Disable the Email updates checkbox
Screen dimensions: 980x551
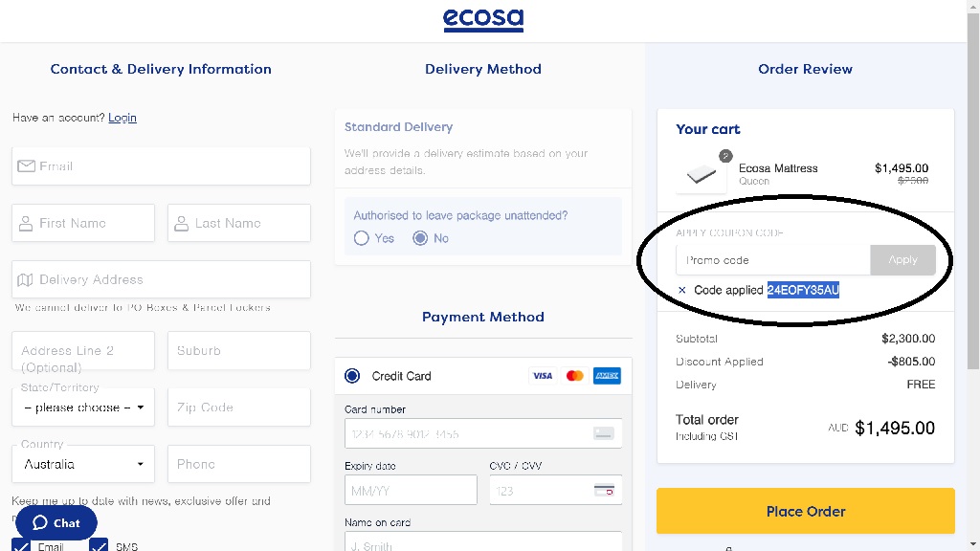click(21, 545)
